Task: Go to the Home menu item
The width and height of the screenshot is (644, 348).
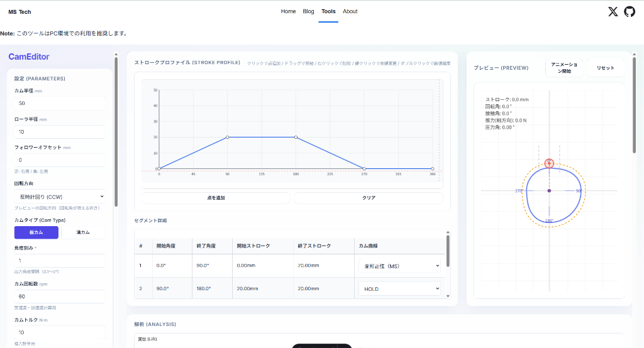Action: click(x=288, y=11)
